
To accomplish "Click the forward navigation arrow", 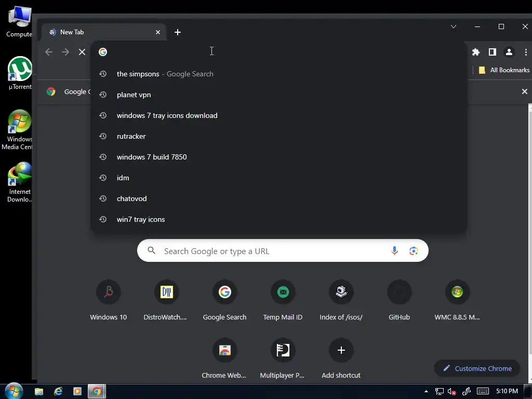I will pyautogui.click(x=65, y=52).
